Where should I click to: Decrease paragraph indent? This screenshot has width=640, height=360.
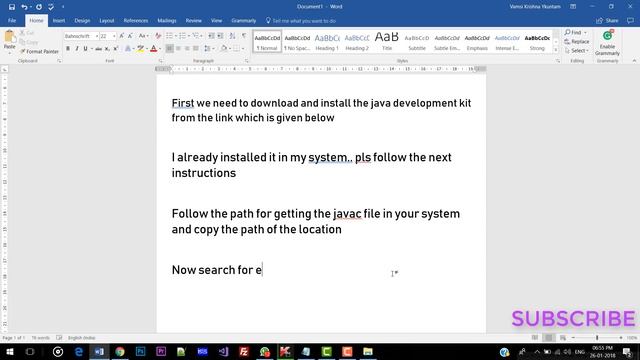pos(211,36)
